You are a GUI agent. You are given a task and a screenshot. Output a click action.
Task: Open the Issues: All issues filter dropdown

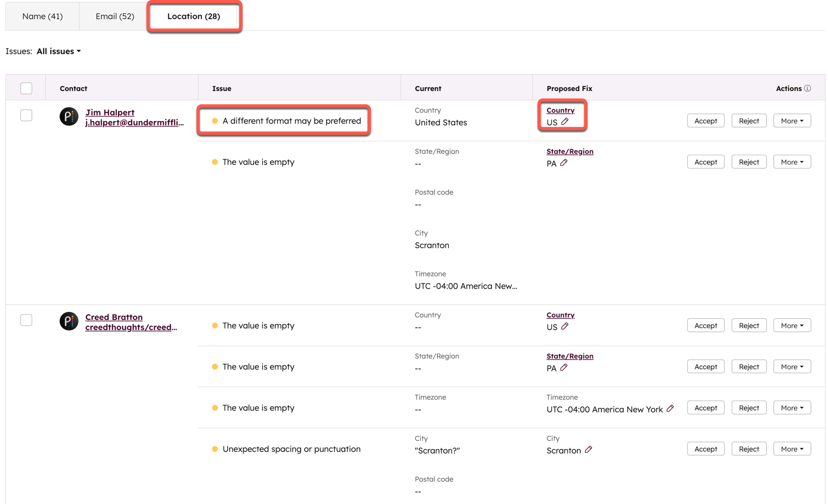[x=58, y=51]
